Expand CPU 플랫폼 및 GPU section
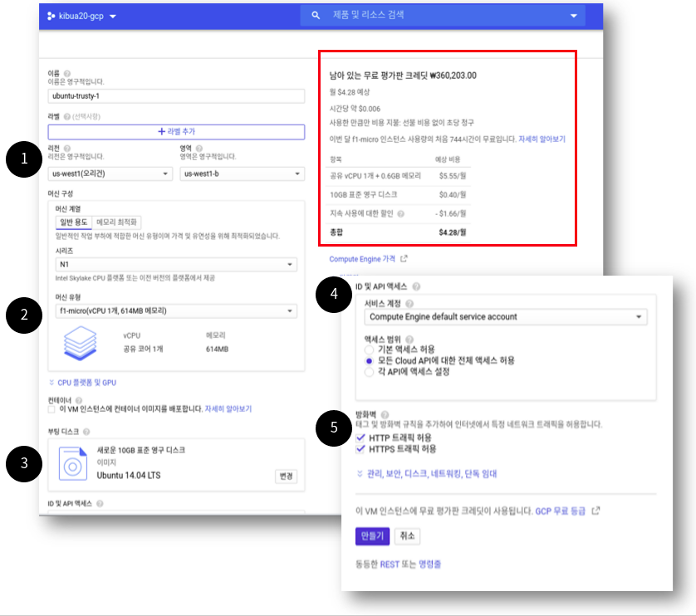 click(x=82, y=383)
